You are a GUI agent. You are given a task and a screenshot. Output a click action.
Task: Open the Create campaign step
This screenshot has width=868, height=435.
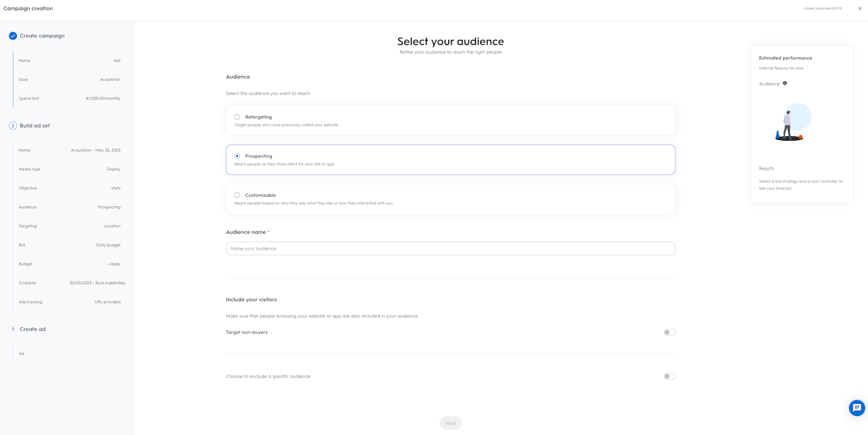[x=42, y=36]
